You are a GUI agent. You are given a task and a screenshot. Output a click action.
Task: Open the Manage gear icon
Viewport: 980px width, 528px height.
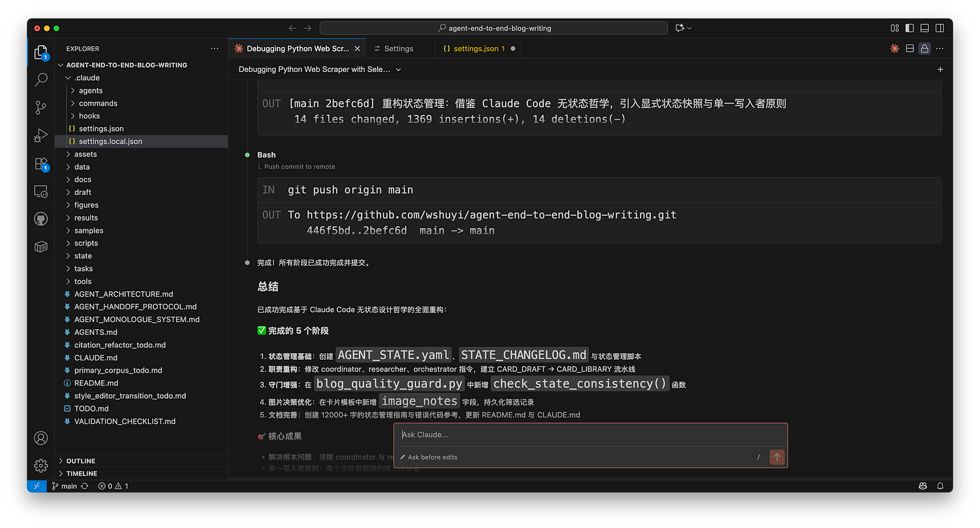click(x=41, y=465)
